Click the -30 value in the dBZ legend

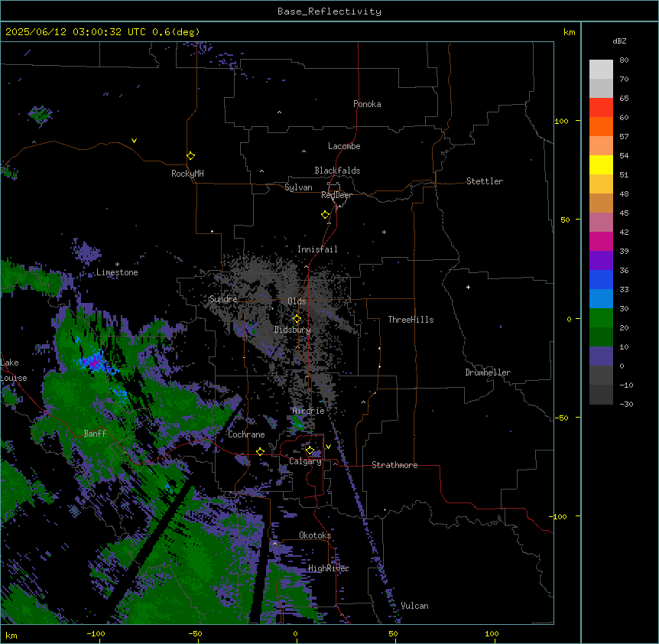coord(626,405)
